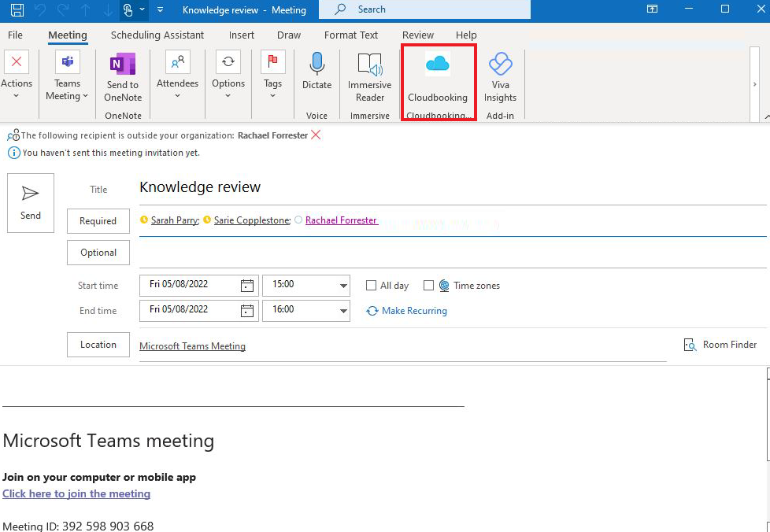Send the meeting invitation
This screenshot has height=532, width=770.
[31, 203]
